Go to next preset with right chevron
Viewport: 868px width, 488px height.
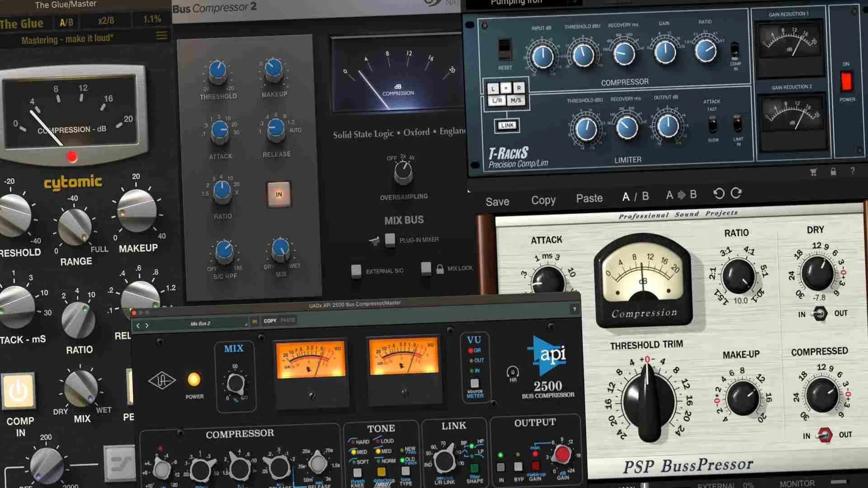(147, 325)
